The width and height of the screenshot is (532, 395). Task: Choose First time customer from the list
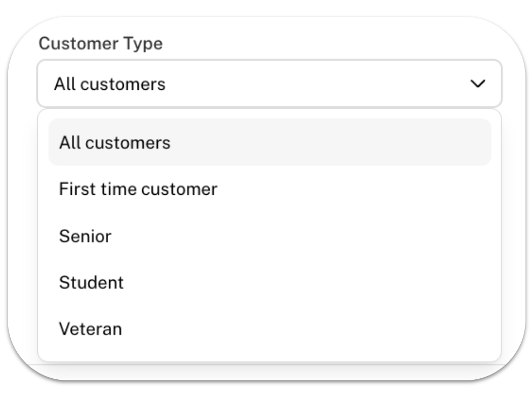tap(270, 189)
